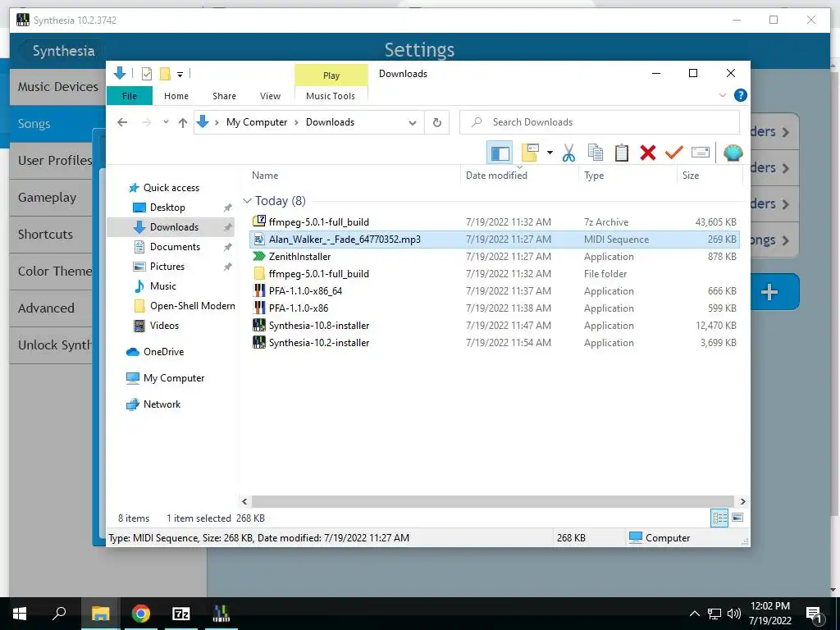The height and width of the screenshot is (630, 840).
Task: Click the blue Help question mark icon
Action: (x=741, y=95)
